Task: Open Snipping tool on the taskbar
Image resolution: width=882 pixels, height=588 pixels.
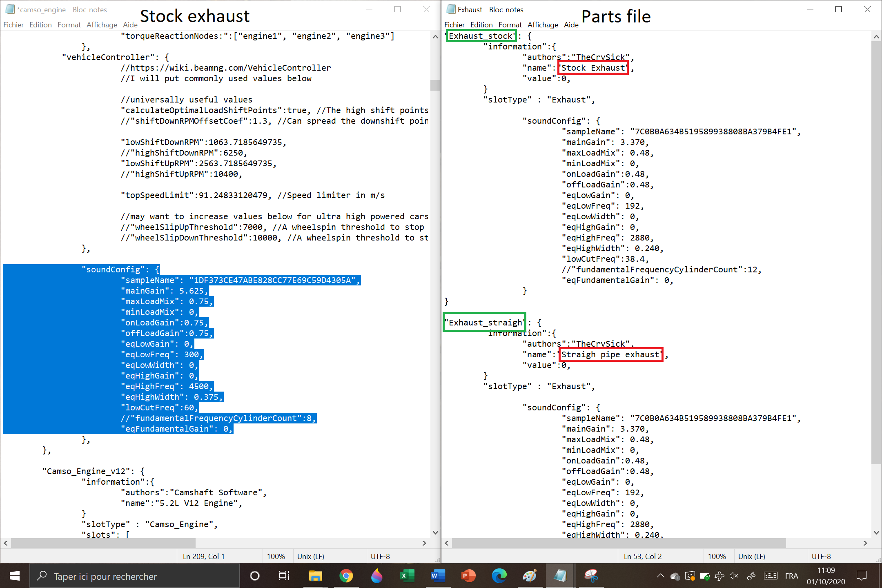Action: click(591, 576)
